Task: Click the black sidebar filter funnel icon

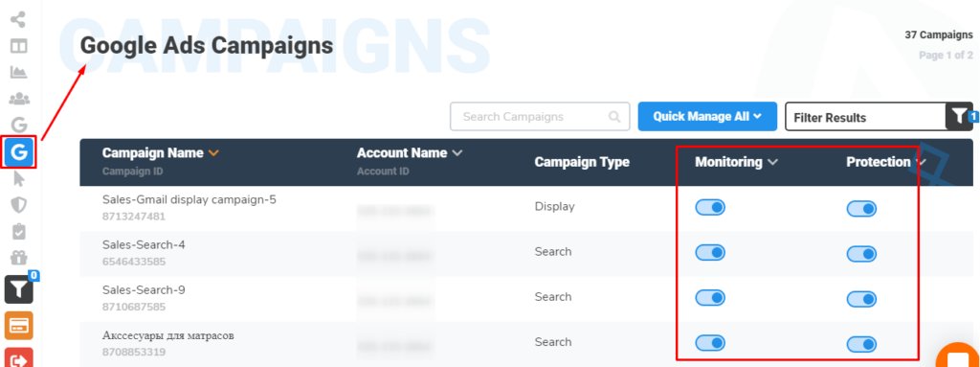Action: pos(19,288)
